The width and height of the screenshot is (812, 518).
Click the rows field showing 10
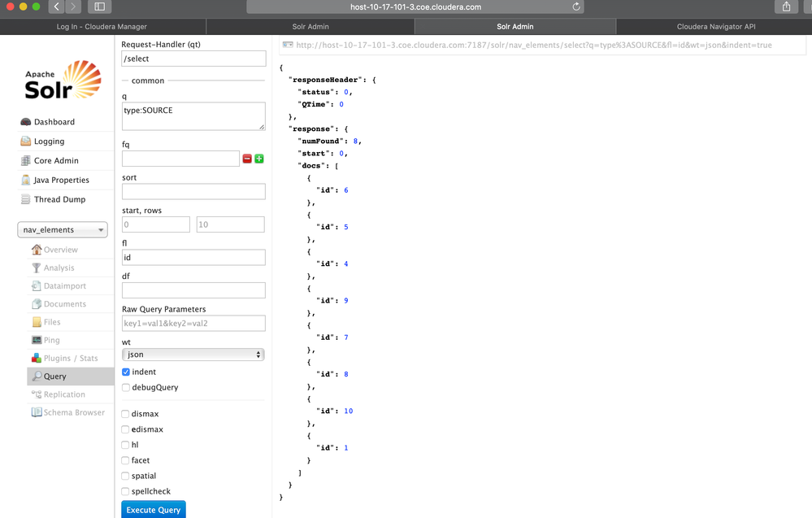(x=231, y=224)
